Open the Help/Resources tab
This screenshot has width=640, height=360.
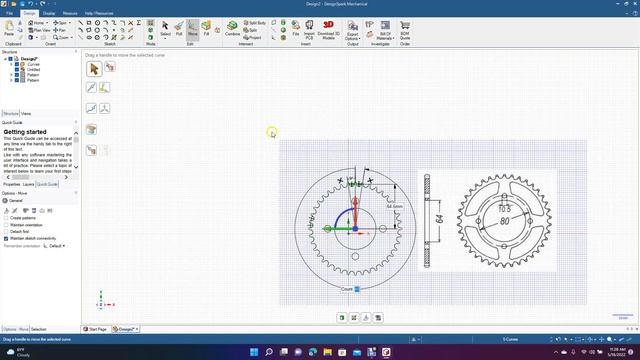point(99,13)
